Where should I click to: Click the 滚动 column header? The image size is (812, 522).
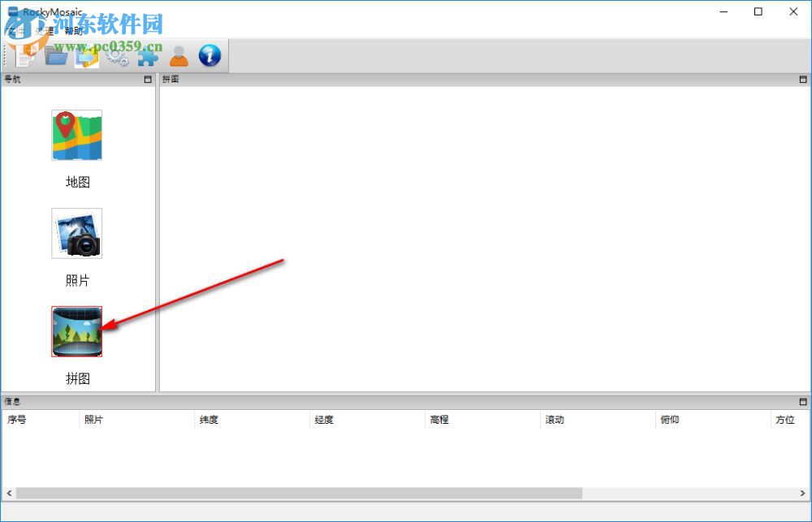pyautogui.click(x=598, y=420)
